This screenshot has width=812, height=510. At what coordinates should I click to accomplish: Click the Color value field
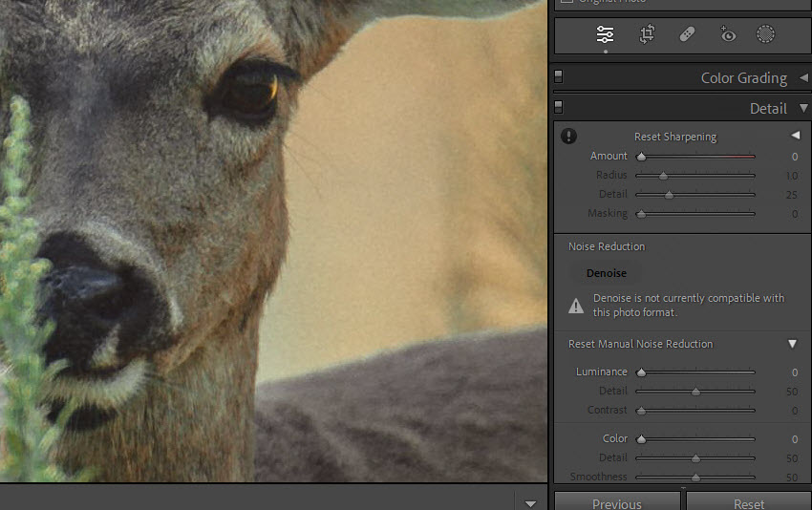click(x=795, y=439)
